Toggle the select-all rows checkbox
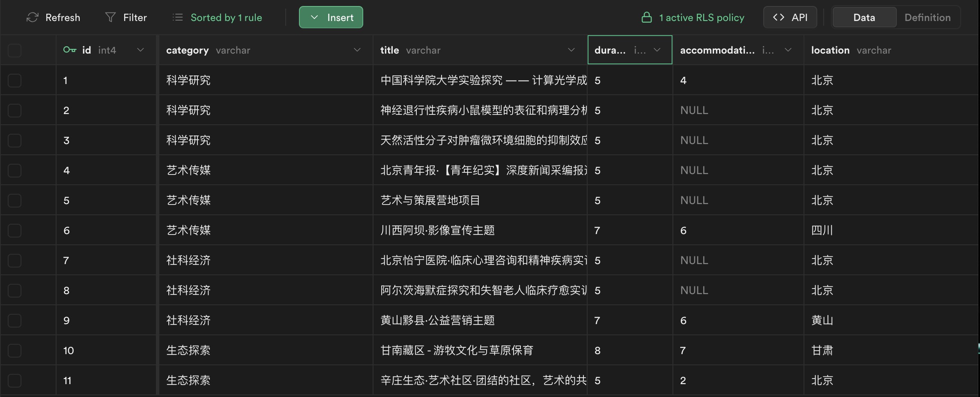980x397 pixels. click(15, 50)
